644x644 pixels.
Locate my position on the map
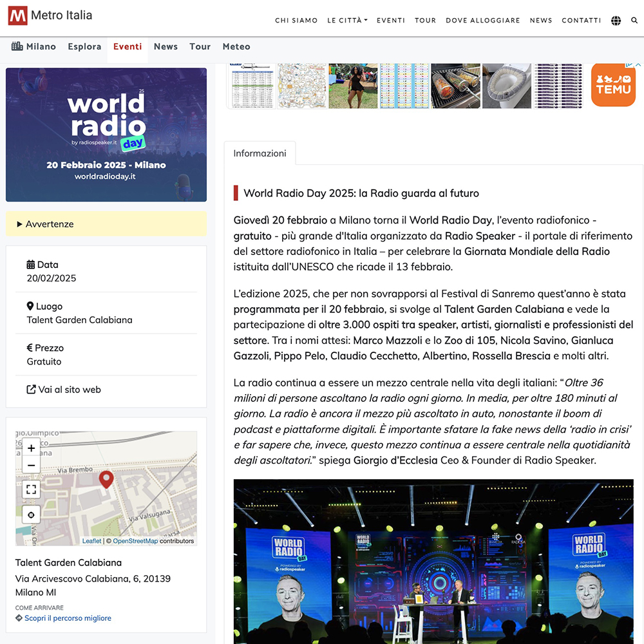31,515
